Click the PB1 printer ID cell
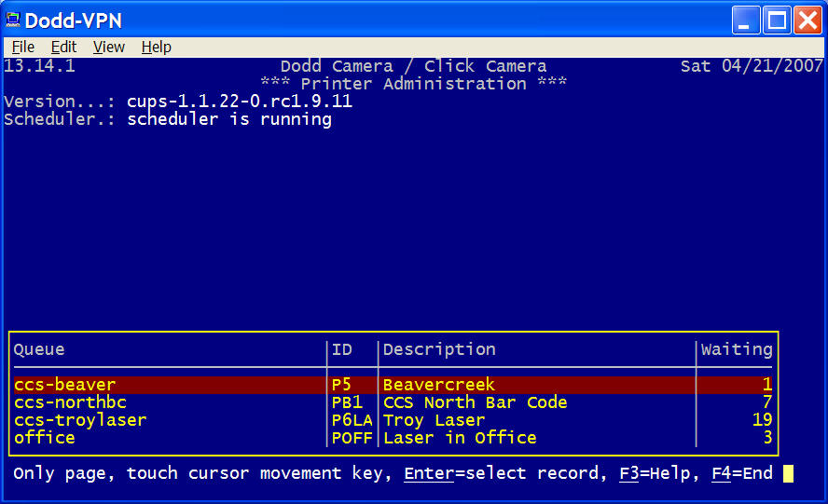 tap(347, 402)
